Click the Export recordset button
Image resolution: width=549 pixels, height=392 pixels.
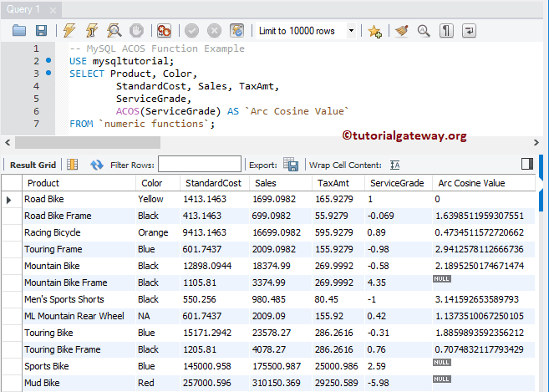click(291, 165)
